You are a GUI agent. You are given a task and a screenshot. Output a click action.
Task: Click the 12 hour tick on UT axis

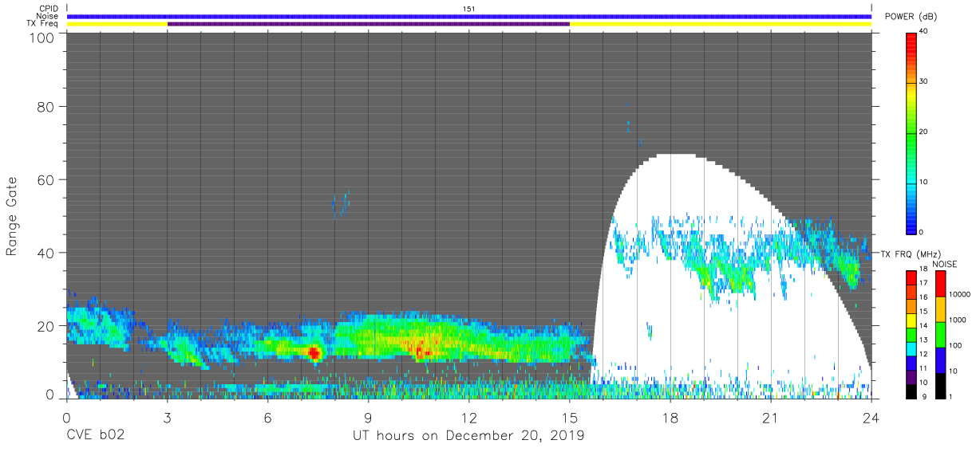468,417
